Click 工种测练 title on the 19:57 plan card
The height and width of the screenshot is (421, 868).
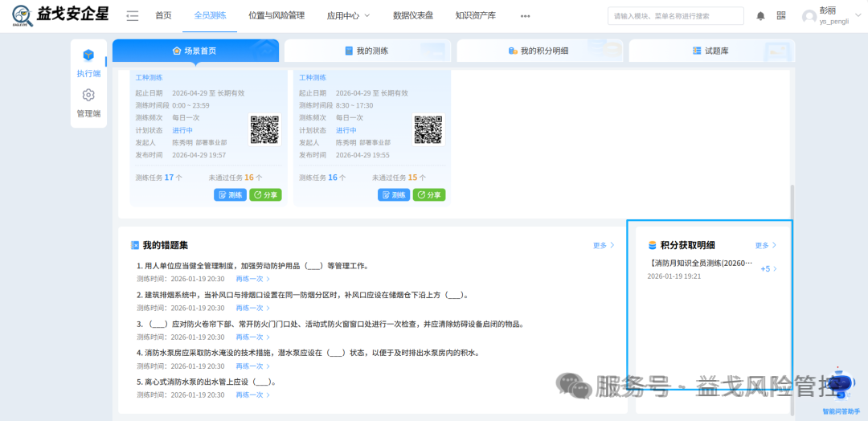[149, 78]
